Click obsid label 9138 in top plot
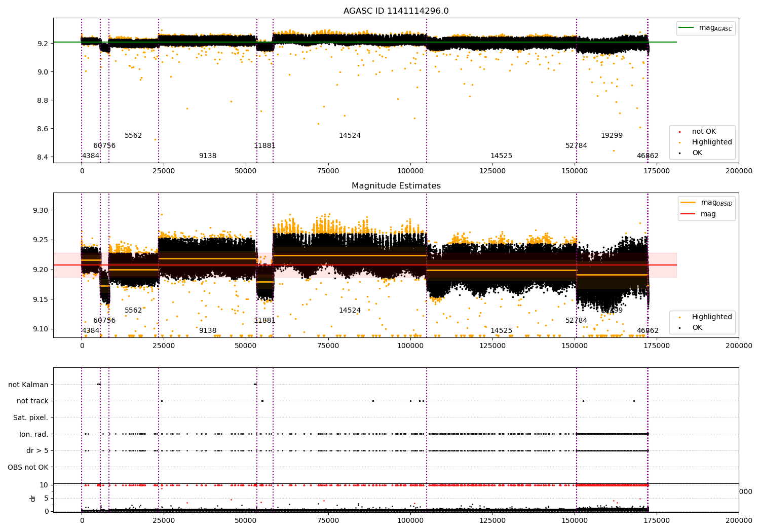The image size is (760, 532). point(208,156)
